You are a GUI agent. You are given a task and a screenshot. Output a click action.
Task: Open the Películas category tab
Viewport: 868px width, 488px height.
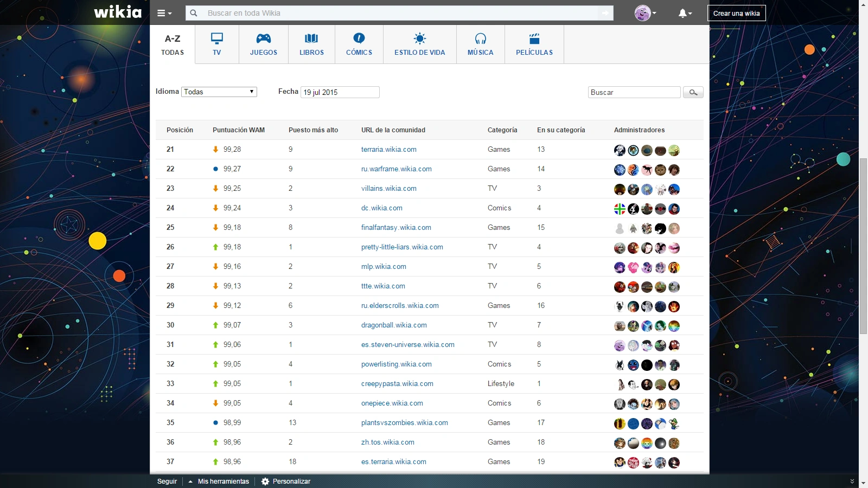pos(534,44)
